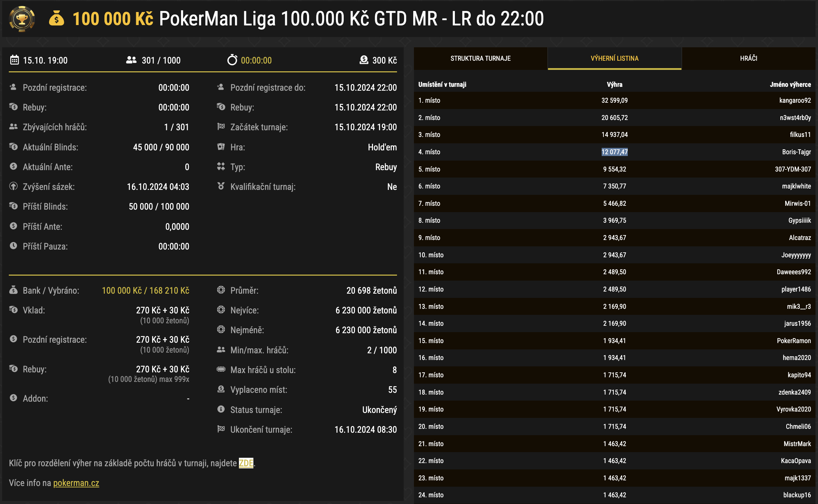Click the coin icon beside Aktuální Ante

point(13,166)
